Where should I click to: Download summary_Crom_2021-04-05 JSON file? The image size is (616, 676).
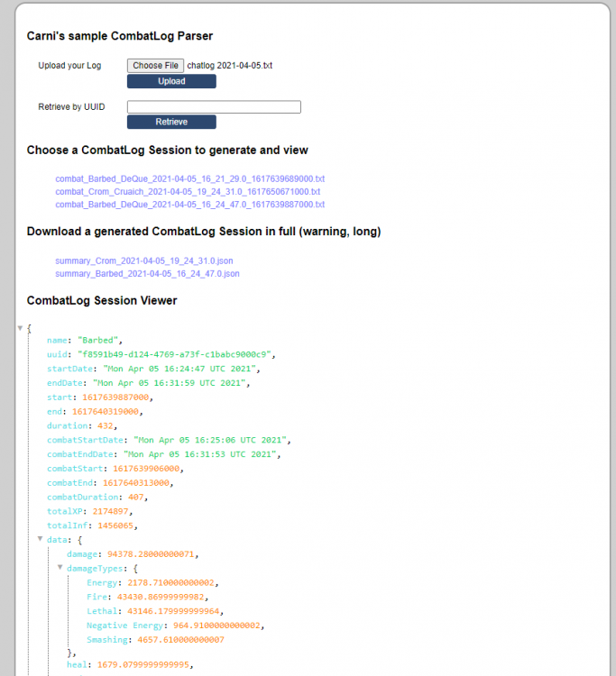143,260
